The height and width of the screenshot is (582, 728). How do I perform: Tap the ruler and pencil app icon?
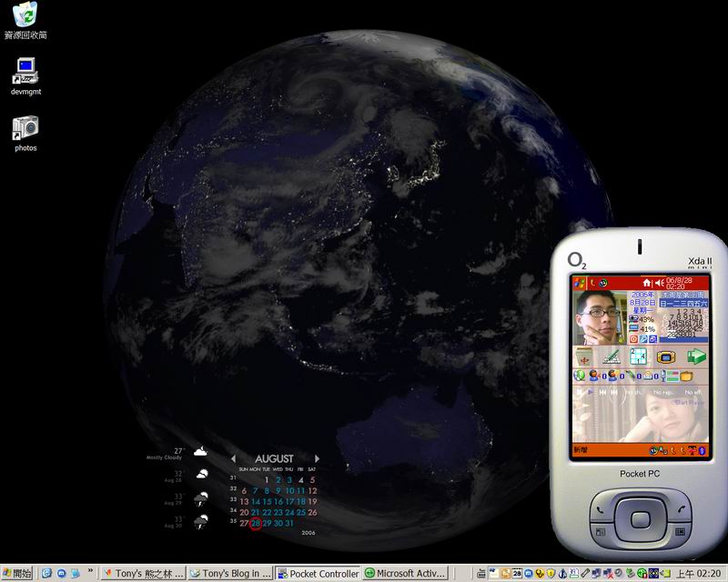coord(611,356)
